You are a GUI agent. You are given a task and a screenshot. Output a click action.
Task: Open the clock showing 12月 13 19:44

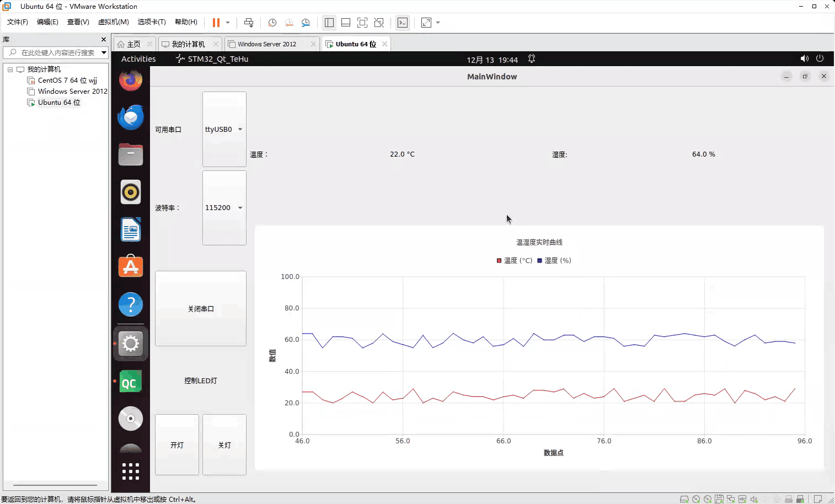click(492, 60)
